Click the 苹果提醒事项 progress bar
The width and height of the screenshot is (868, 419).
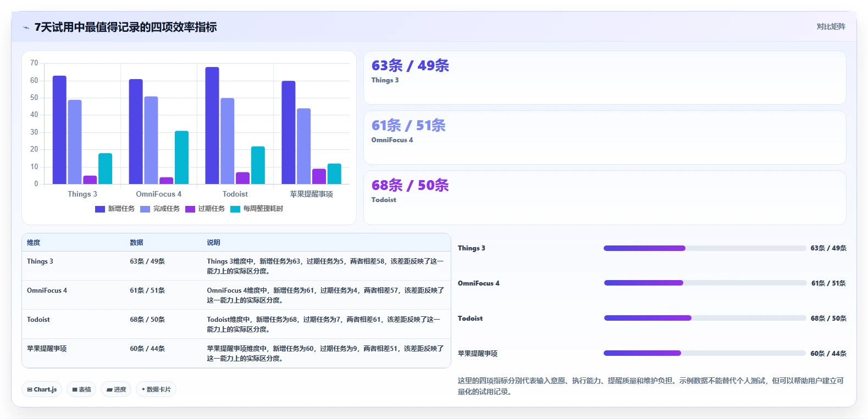tap(705, 353)
